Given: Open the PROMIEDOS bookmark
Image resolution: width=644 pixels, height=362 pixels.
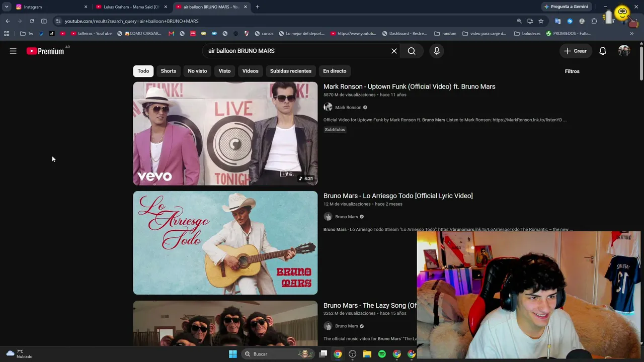Looking at the screenshot, I should [x=568, y=34].
